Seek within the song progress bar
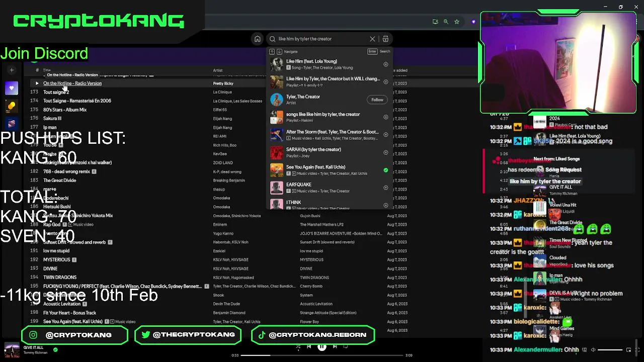Viewport: 644px width, 362px height. coord(322,355)
